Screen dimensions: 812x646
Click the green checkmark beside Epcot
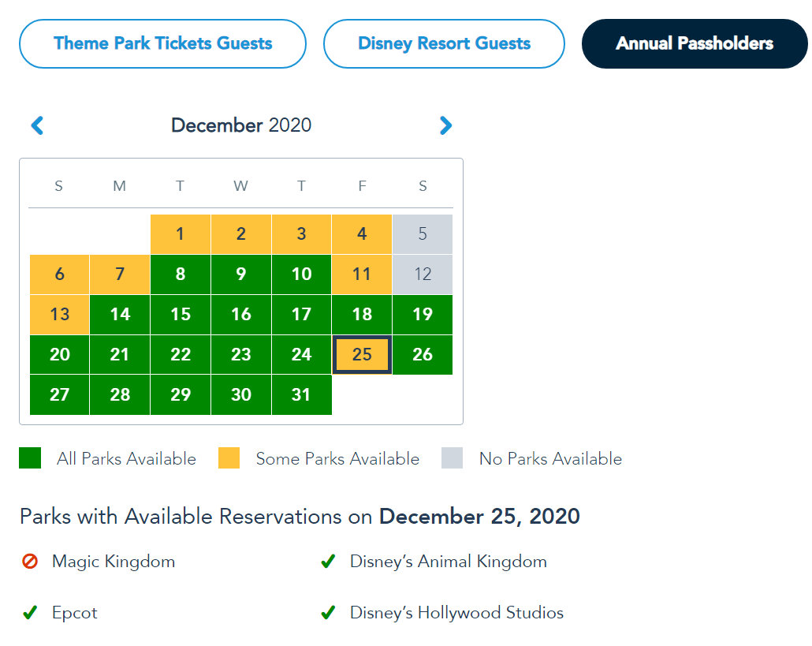point(29,612)
